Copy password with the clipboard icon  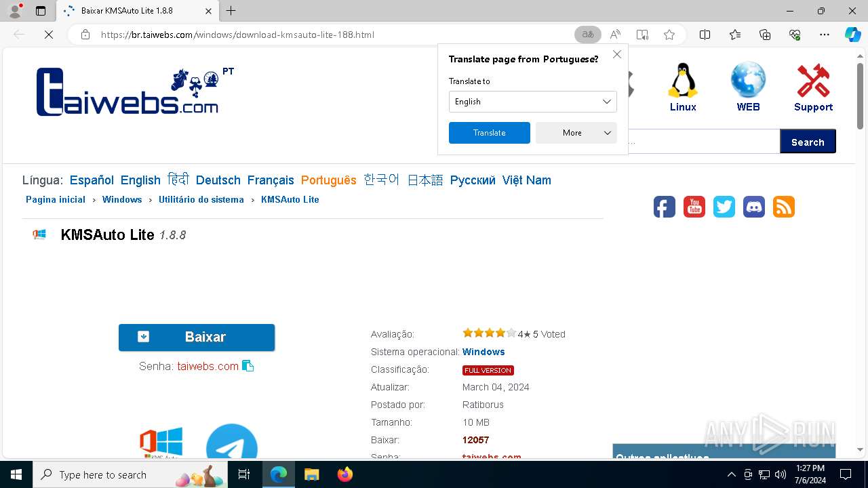248,366
